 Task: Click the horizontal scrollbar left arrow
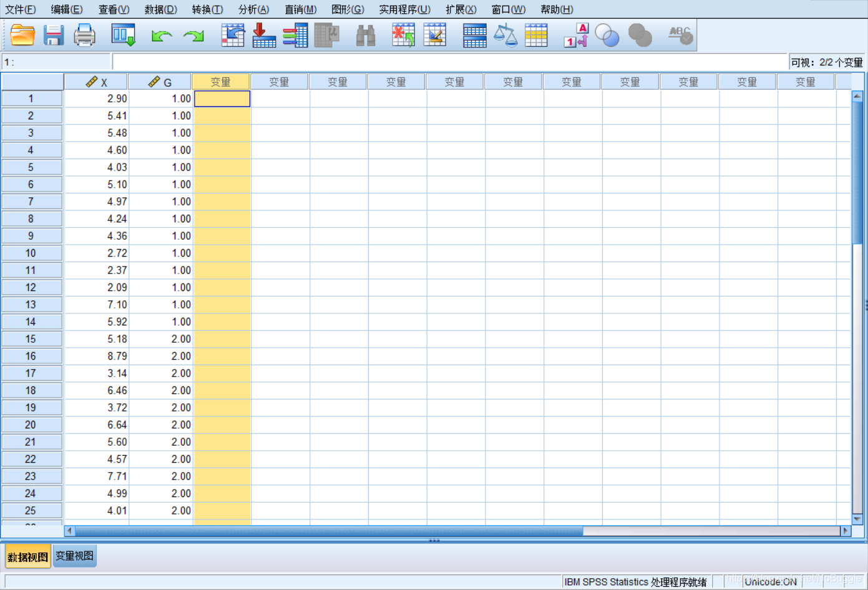coord(69,531)
